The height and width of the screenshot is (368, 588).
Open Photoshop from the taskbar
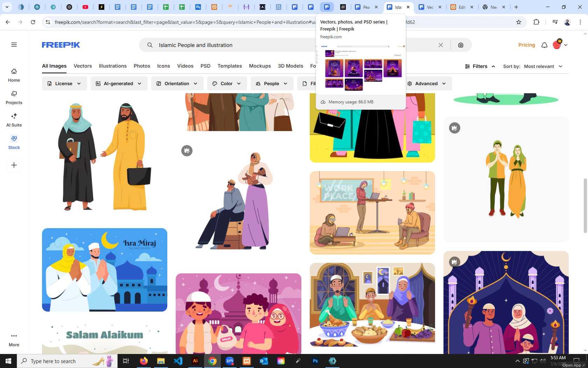315,361
